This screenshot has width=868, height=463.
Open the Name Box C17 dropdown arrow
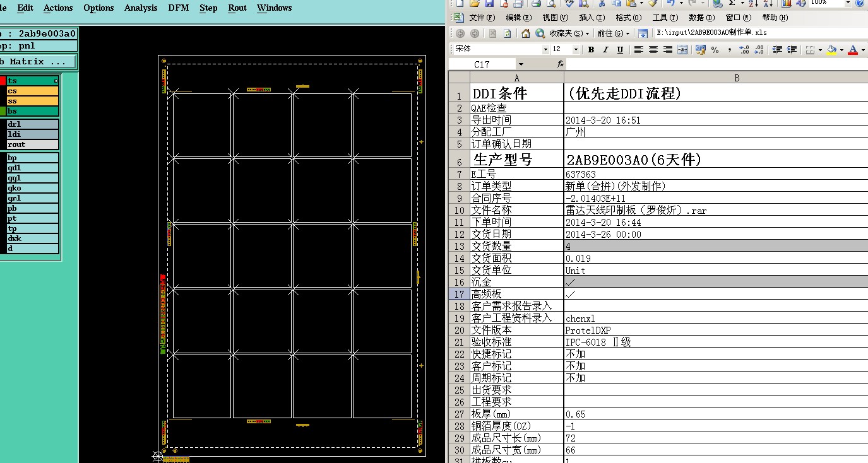coord(521,64)
